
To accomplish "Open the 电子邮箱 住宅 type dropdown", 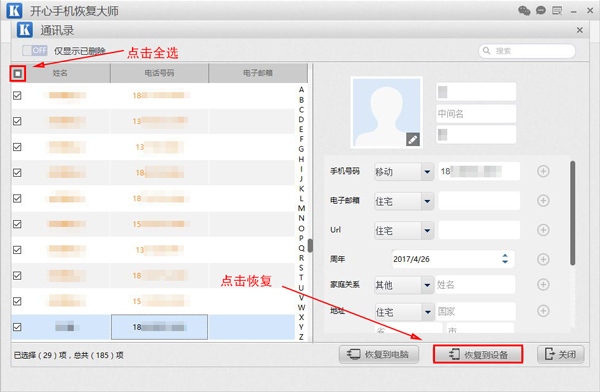I will (x=404, y=201).
